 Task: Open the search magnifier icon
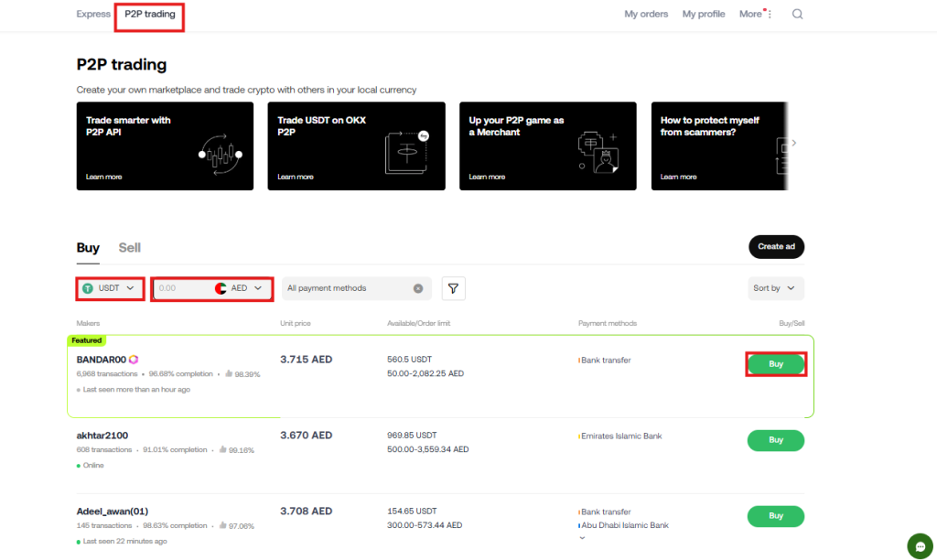pos(797,14)
